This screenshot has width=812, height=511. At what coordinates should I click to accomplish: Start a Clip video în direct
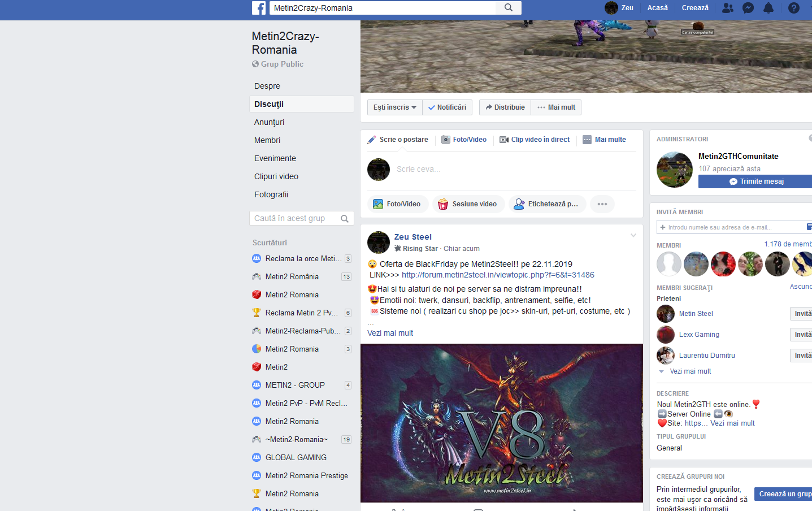(535, 140)
